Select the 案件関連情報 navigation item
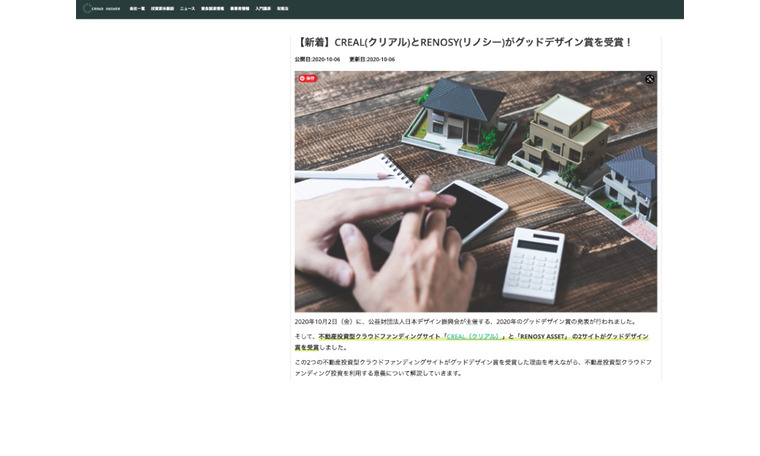Viewport: 760px width, 456px height. [x=212, y=8]
